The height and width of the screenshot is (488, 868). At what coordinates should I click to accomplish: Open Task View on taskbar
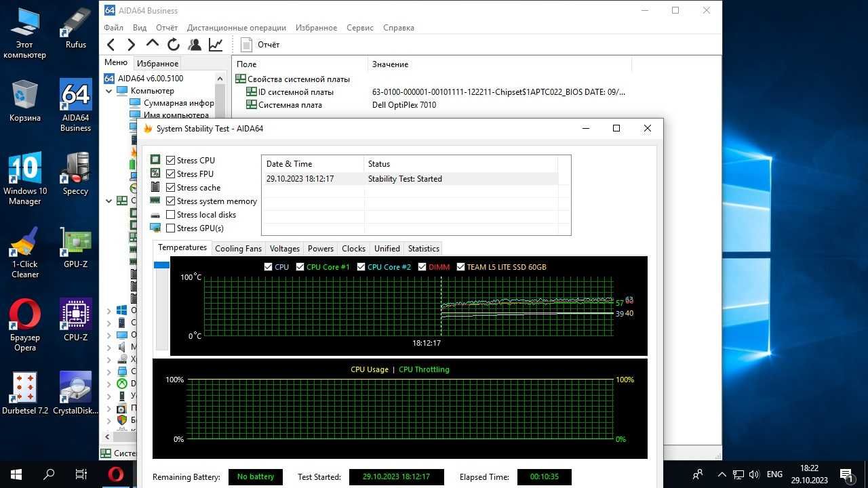click(x=81, y=474)
